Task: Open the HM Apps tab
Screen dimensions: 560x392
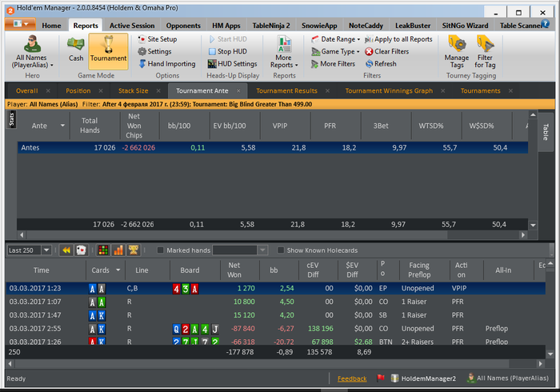Action: [226, 26]
